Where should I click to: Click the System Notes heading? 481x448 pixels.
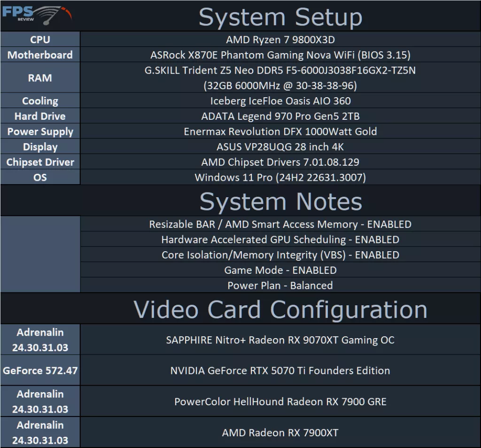point(281,202)
